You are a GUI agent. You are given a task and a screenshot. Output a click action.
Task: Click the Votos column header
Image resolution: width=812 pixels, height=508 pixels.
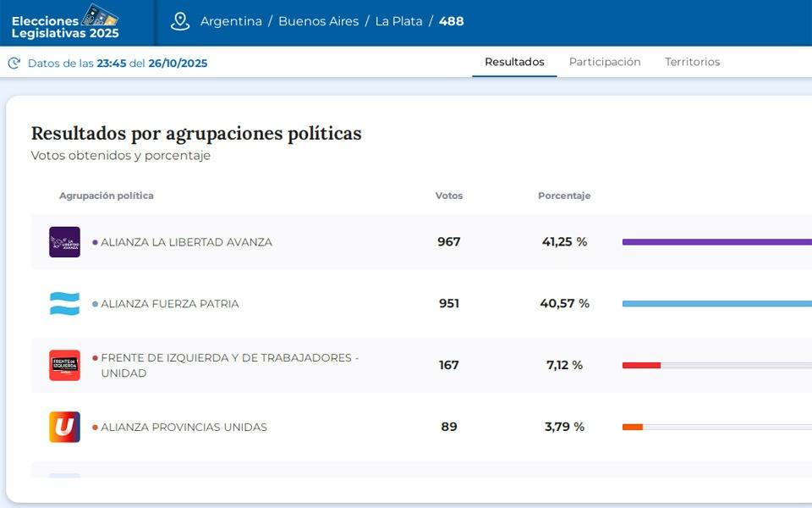point(448,196)
